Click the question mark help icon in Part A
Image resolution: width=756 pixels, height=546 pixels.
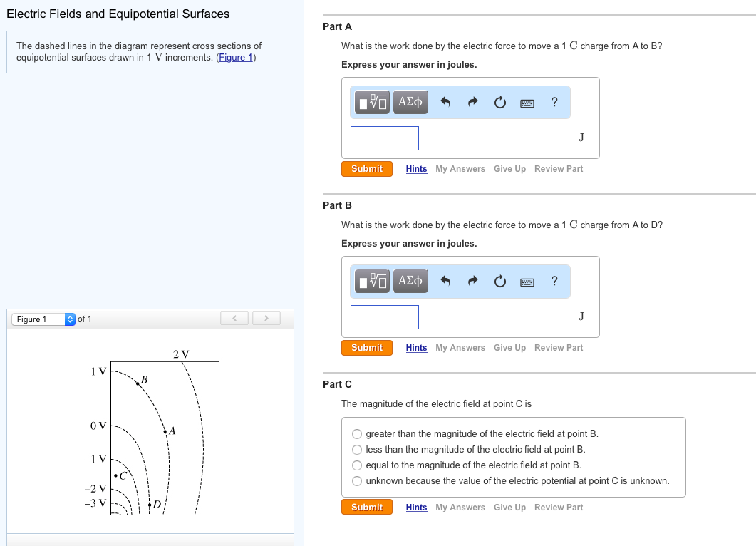point(554,102)
